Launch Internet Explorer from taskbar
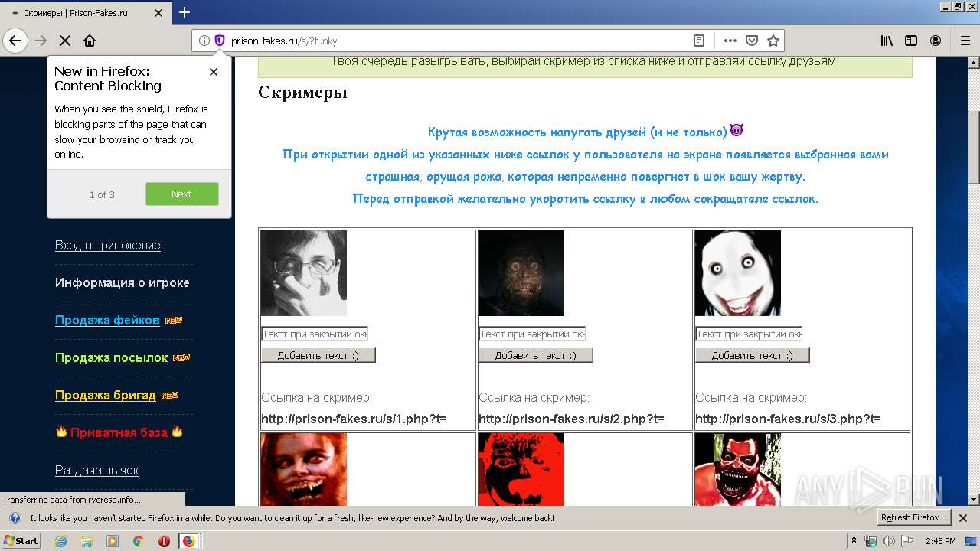 [61, 541]
